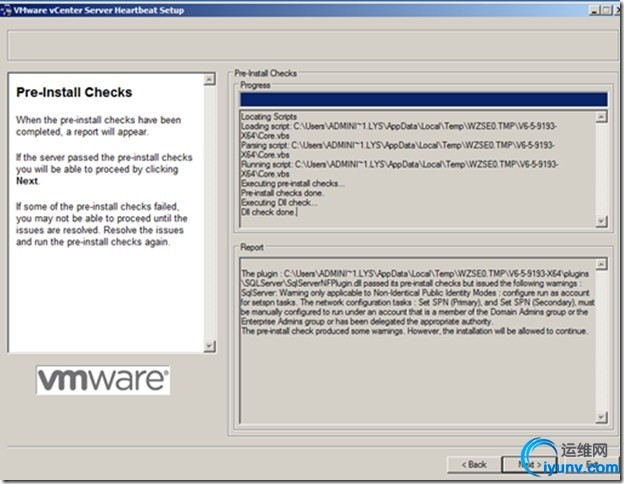Click 'Loading script' log line
This screenshot has height=484, width=624.
click(399, 131)
